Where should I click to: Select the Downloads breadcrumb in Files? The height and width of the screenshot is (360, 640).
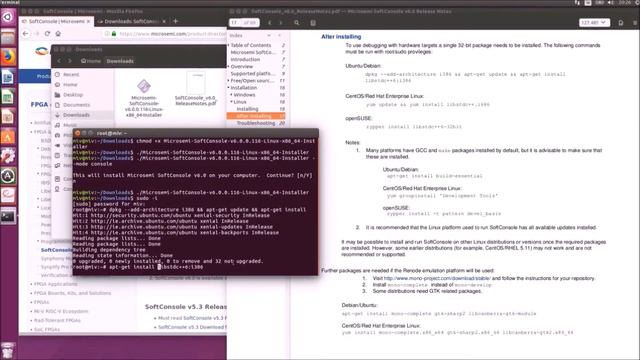tap(120, 61)
